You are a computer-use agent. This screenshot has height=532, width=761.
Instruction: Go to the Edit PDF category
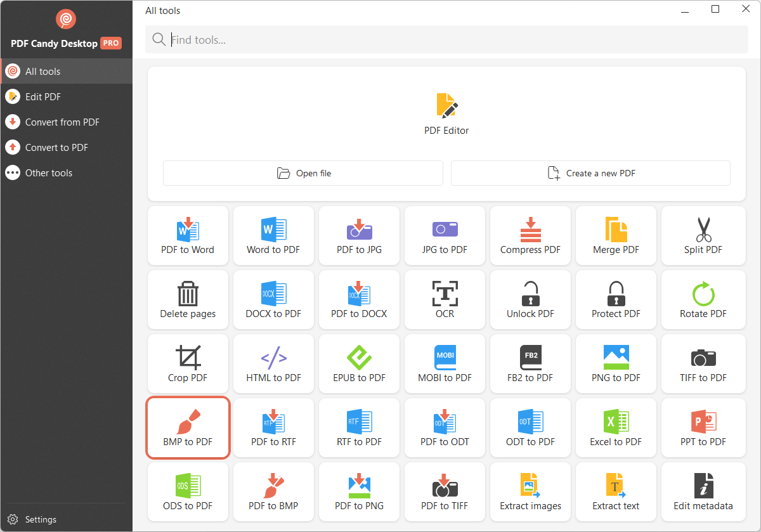(x=67, y=96)
